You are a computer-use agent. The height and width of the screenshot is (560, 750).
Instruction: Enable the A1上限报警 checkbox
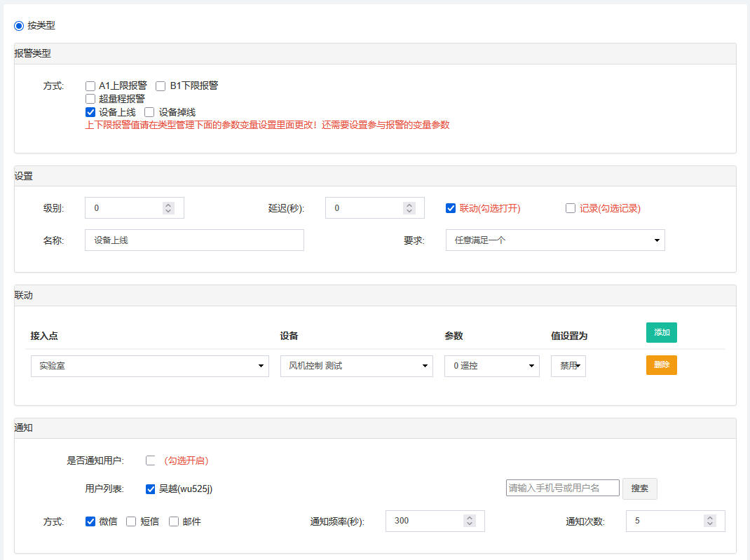point(90,86)
